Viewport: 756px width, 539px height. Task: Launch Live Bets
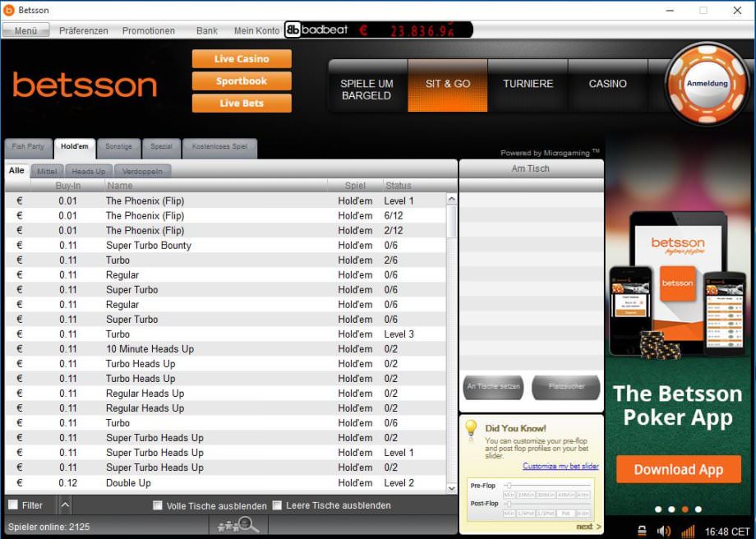pyautogui.click(x=242, y=104)
